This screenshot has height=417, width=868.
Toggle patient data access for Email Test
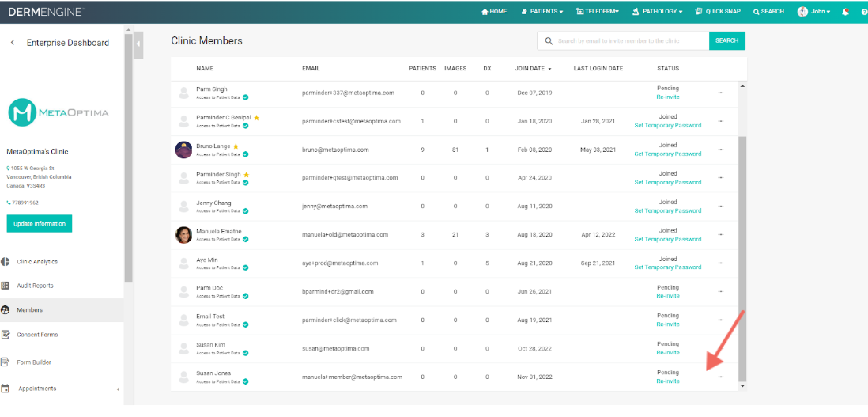(x=245, y=324)
